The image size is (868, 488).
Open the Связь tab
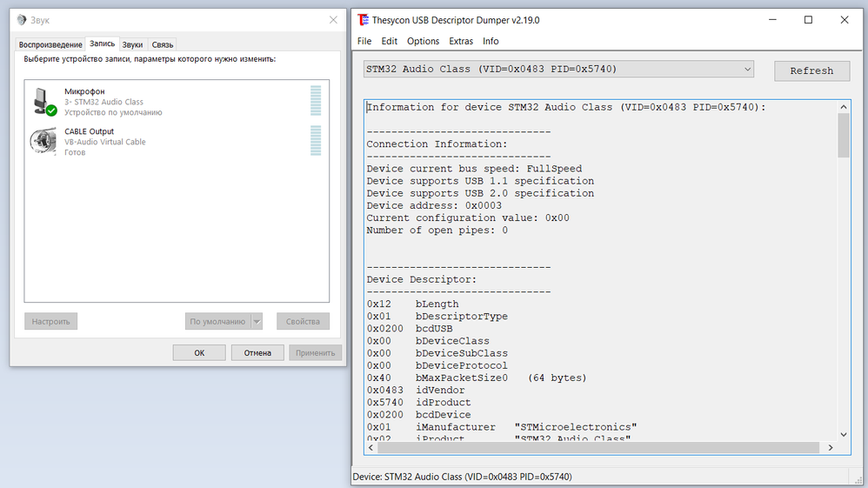[163, 45]
